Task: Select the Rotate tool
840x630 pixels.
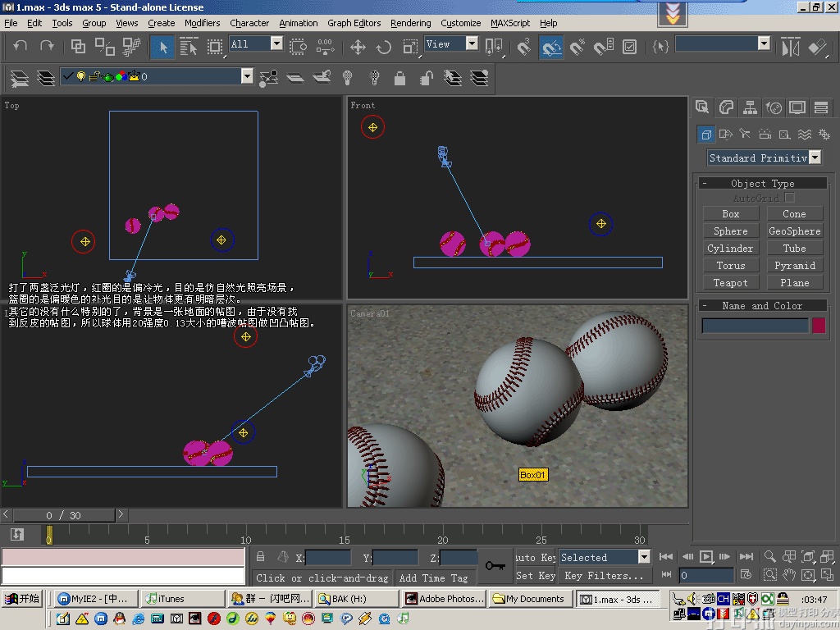Action: (384, 47)
